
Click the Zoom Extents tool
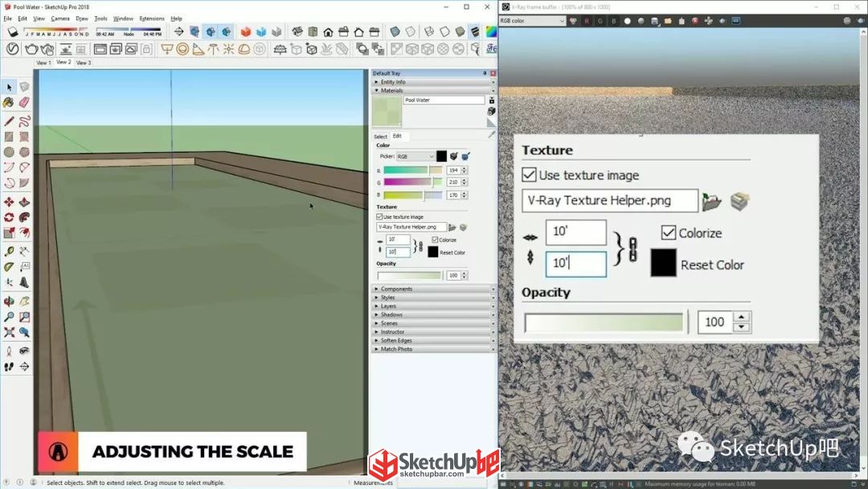[x=9, y=332]
